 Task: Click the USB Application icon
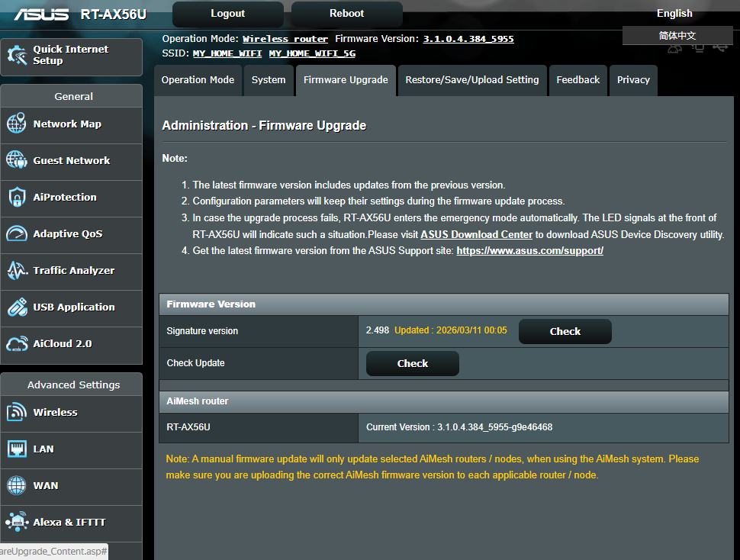tap(17, 307)
